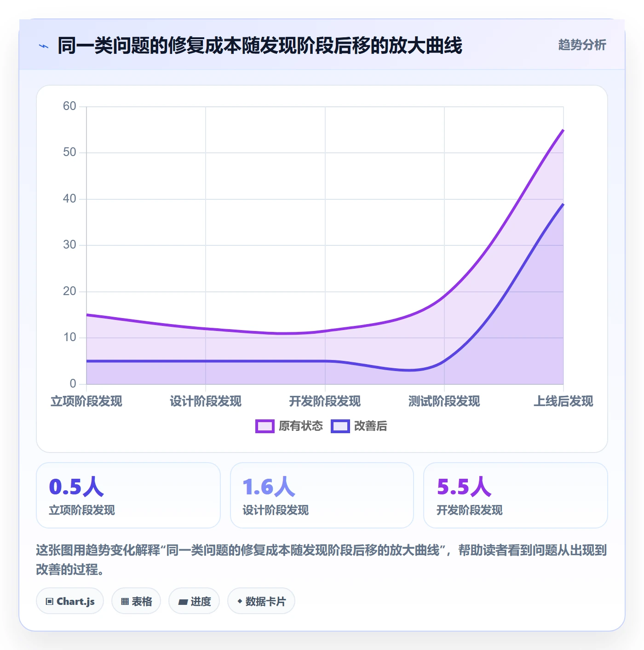Click the 原有状态 legend label
This screenshot has height=650, width=644.
point(301,426)
